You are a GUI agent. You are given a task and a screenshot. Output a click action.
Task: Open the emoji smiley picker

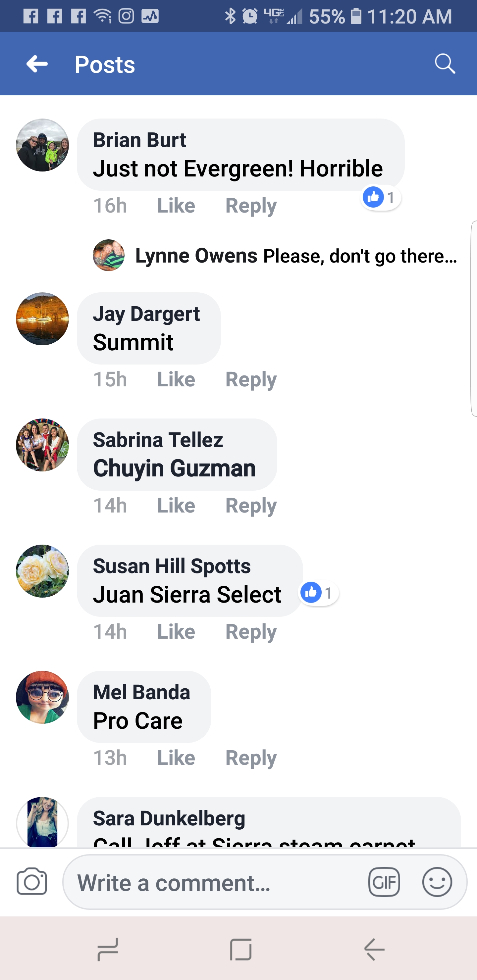(x=437, y=882)
